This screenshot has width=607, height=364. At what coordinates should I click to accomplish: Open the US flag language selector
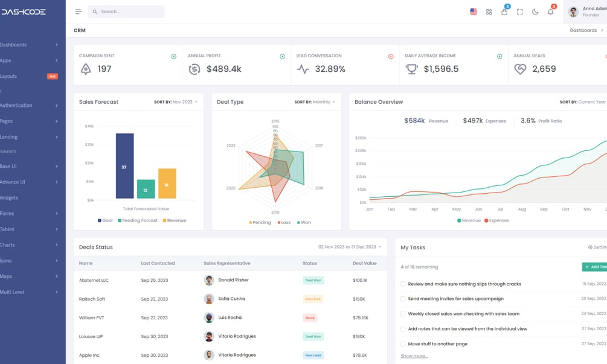[474, 11]
